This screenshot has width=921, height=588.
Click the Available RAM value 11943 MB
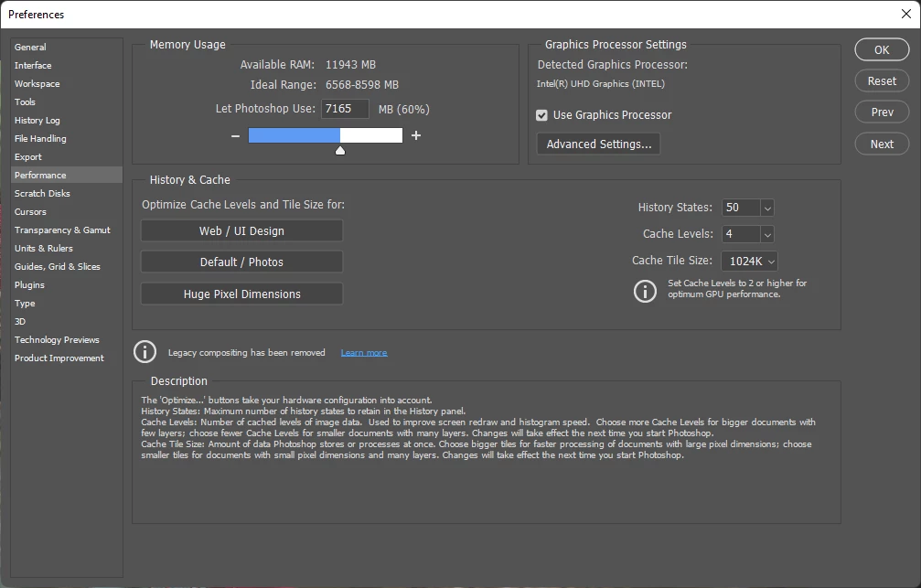coord(350,65)
